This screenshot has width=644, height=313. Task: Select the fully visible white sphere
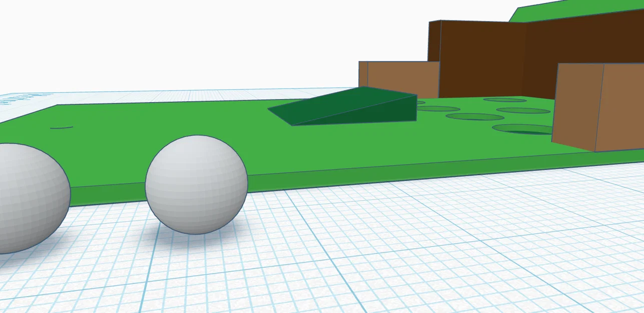(197, 185)
